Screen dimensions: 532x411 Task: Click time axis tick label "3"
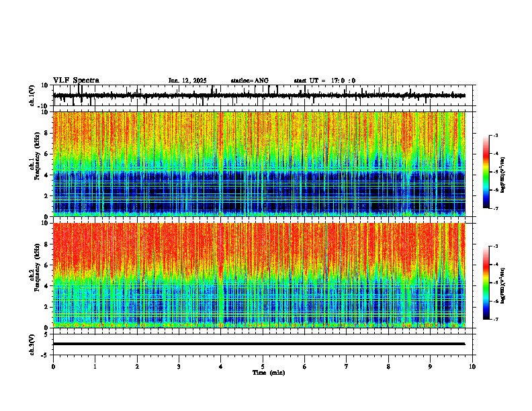point(179,367)
